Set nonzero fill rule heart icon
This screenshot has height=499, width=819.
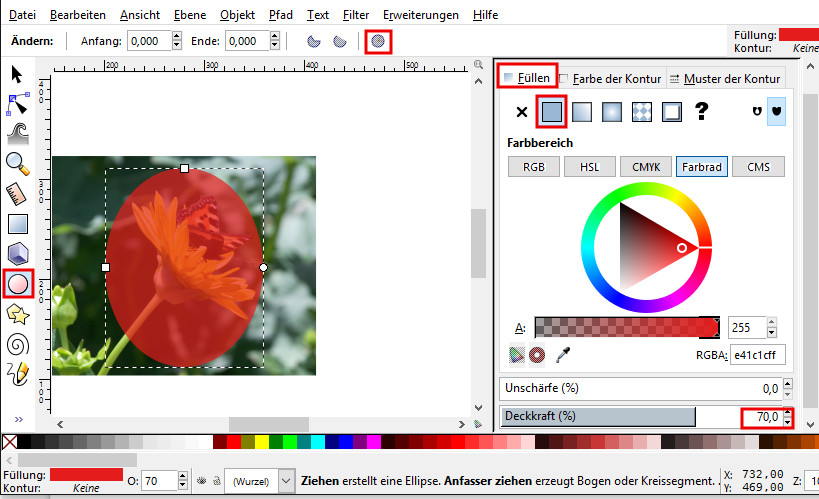[776, 111]
